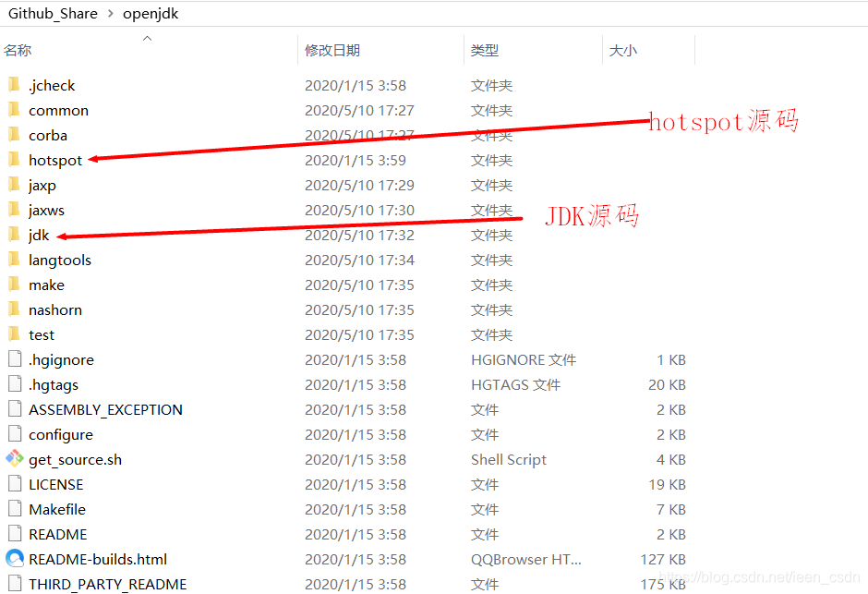Image resolution: width=868 pixels, height=594 pixels.
Task: Select the common folder icon
Action: [15, 110]
